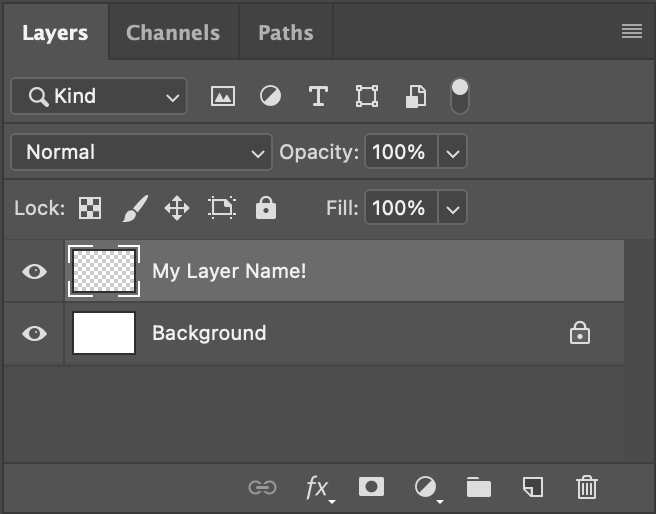
Task: Switch to the Paths tab
Action: point(285,33)
